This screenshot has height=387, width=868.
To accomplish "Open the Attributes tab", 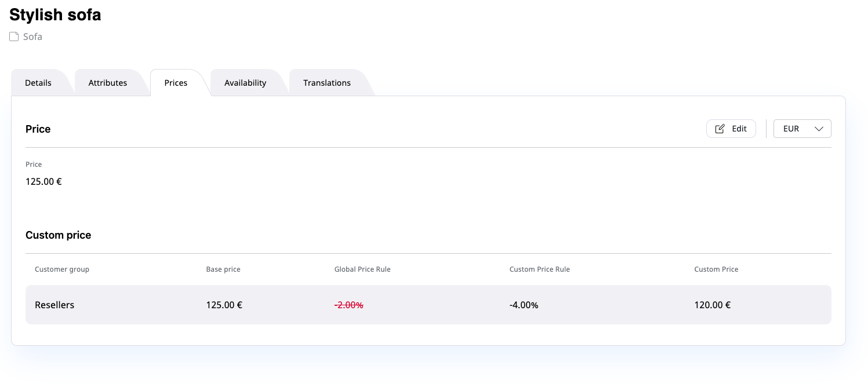I will click(107, 82).
